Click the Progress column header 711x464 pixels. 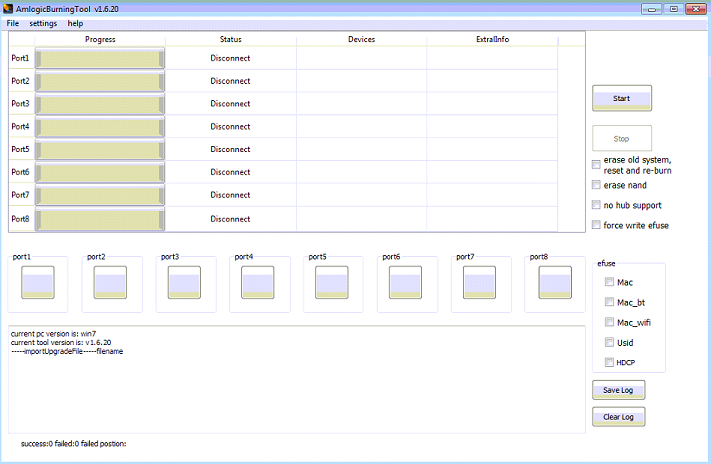pos(100,39)
